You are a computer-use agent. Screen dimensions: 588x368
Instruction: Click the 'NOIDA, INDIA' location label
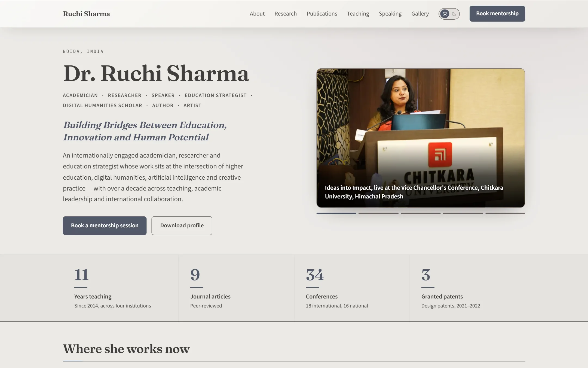tap(83, 51)
